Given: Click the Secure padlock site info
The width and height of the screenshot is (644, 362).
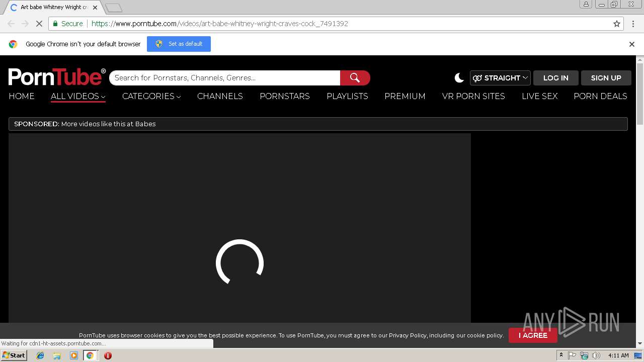Looking at the screenshot, I should point(67,24).
